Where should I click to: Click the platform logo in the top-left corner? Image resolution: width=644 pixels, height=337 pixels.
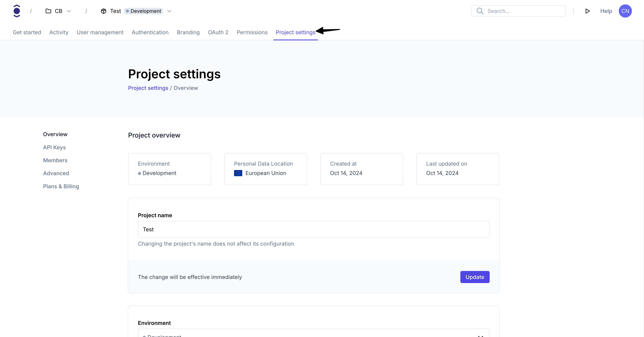click(x=17, y=11)
